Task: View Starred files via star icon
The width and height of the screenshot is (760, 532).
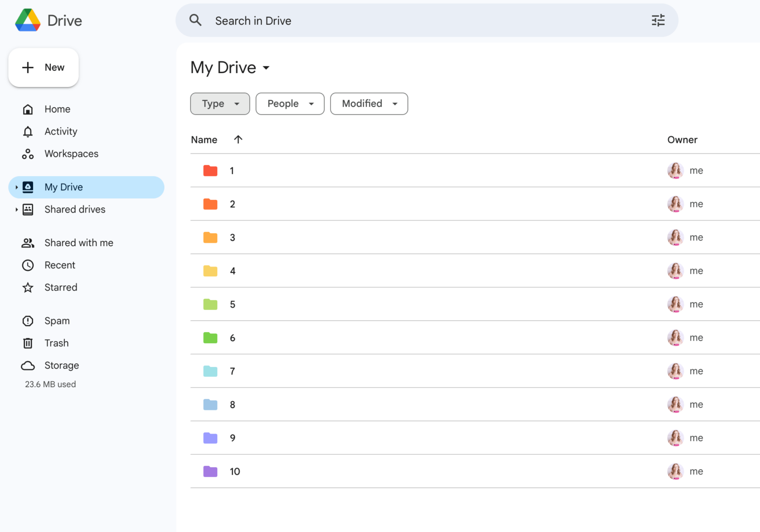Action: coord(28,287)
